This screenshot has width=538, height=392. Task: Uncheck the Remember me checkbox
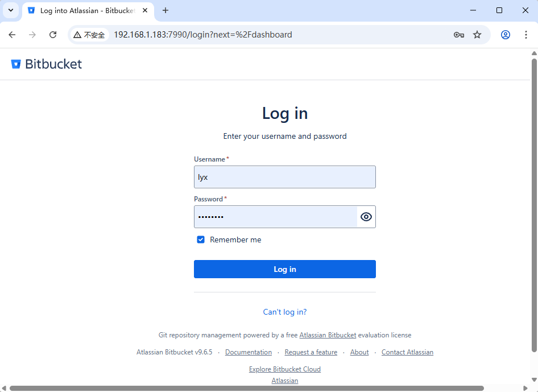(x=201, y=240)
